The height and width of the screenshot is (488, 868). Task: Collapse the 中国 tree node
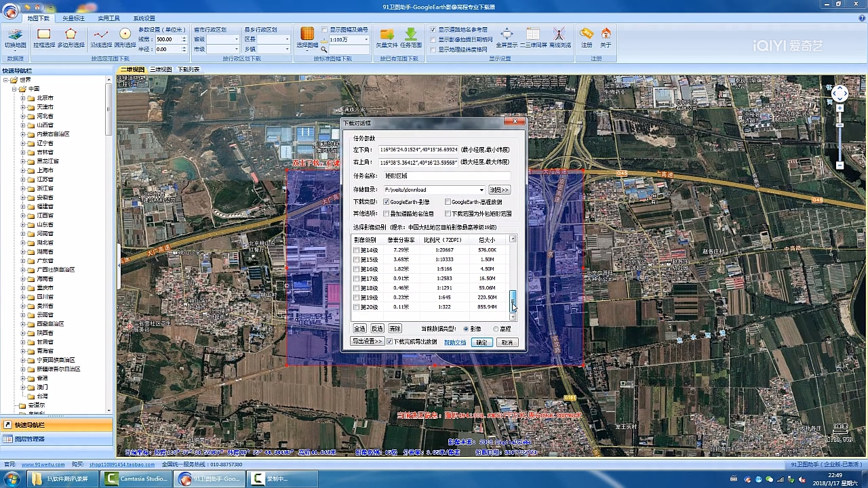(x=14, y=89)
